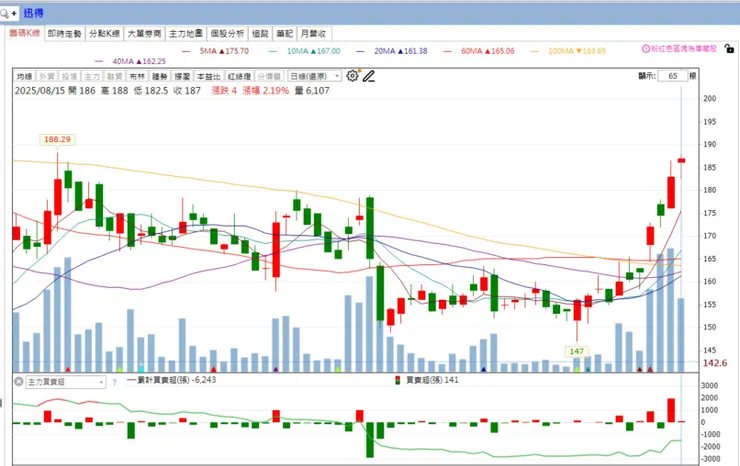The width and height of the screenshot is (740, 466).
Task: Open the chart settings gear icon
Action: [x=352, y=76]
